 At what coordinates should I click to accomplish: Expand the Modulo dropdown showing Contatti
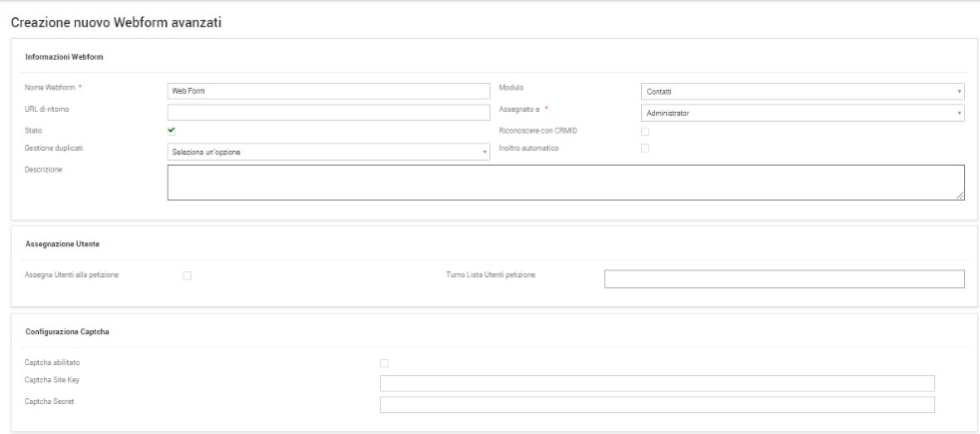803,92
